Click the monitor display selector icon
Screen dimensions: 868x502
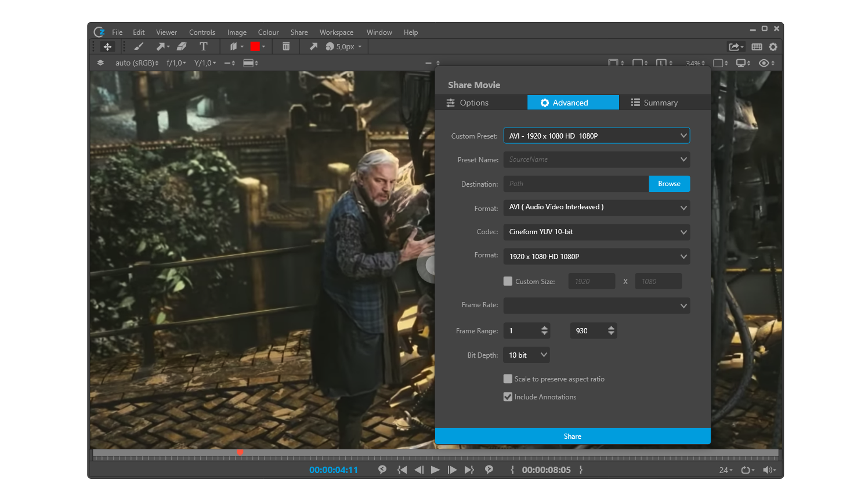743,63
